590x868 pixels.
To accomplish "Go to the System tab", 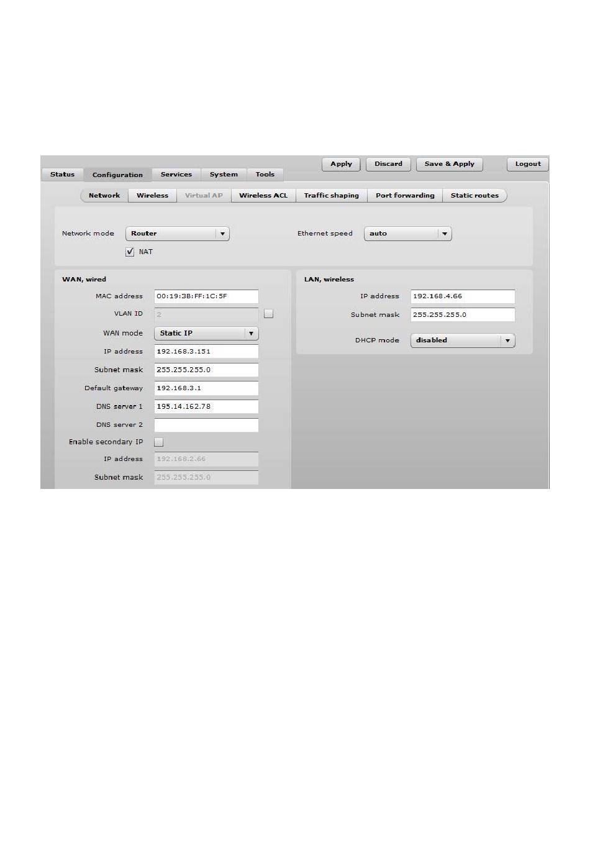I will tap(224, 175).
